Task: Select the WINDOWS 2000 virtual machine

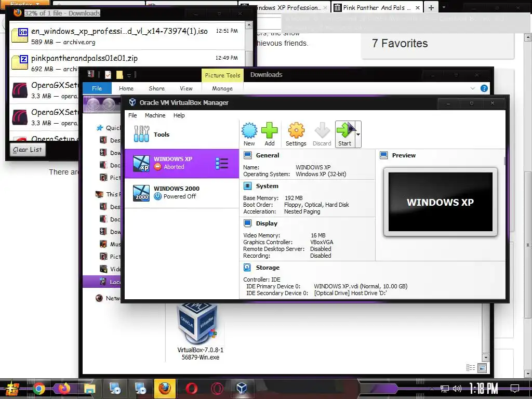Action: (182, 193)
